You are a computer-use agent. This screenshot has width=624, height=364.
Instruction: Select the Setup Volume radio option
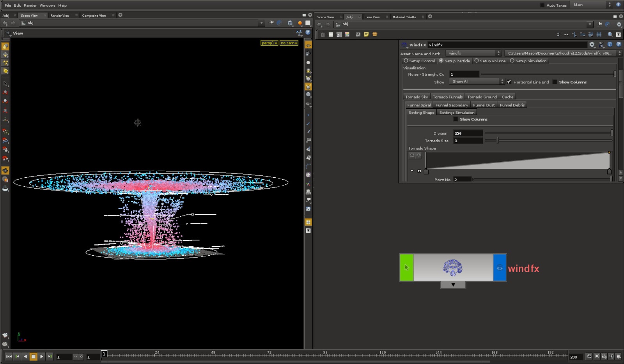(x=477, y=61)
